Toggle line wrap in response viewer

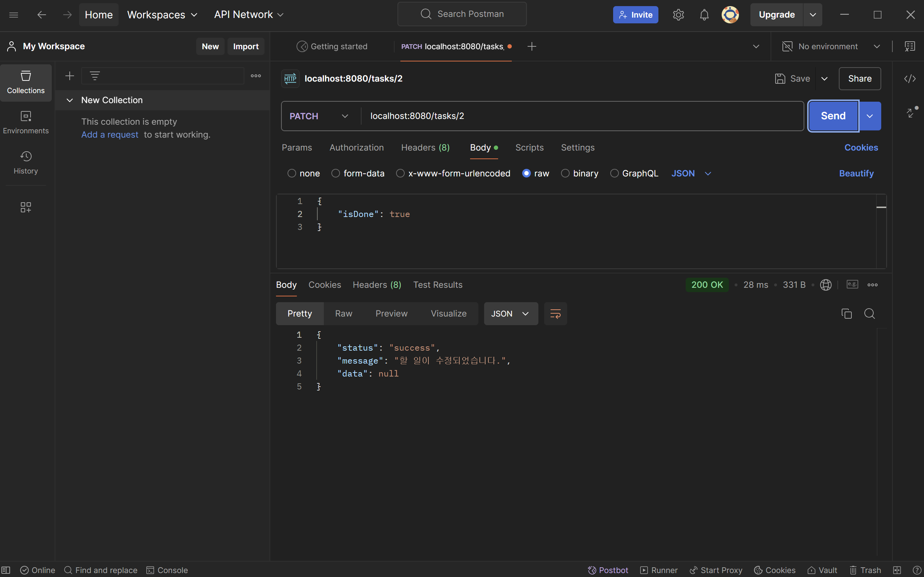click(x=555, y=314)
